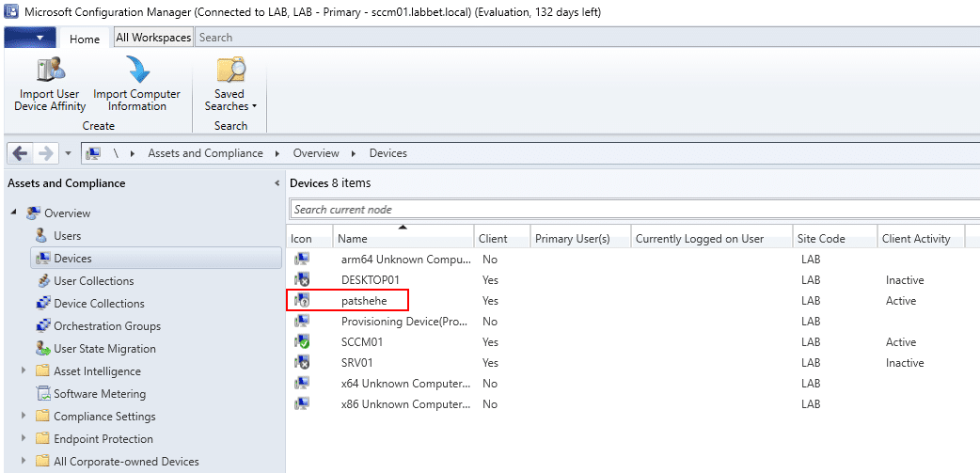Click Overview in the breadcrumb
980x473 pixels.
(316, 153)
